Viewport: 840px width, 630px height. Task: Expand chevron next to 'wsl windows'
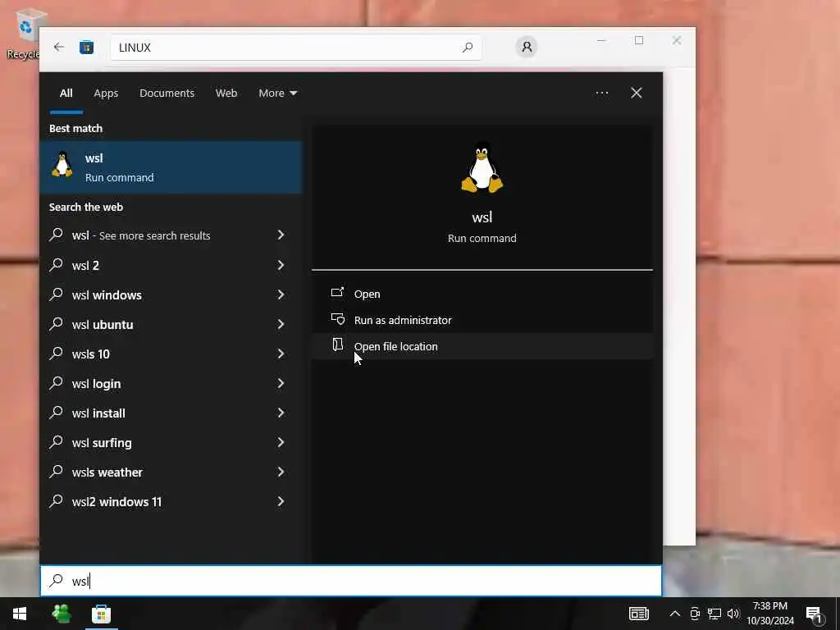281,294
